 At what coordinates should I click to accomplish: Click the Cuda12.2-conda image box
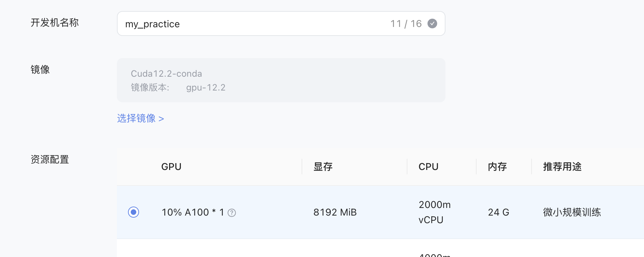pyautogui.click(x=281, y=80)
